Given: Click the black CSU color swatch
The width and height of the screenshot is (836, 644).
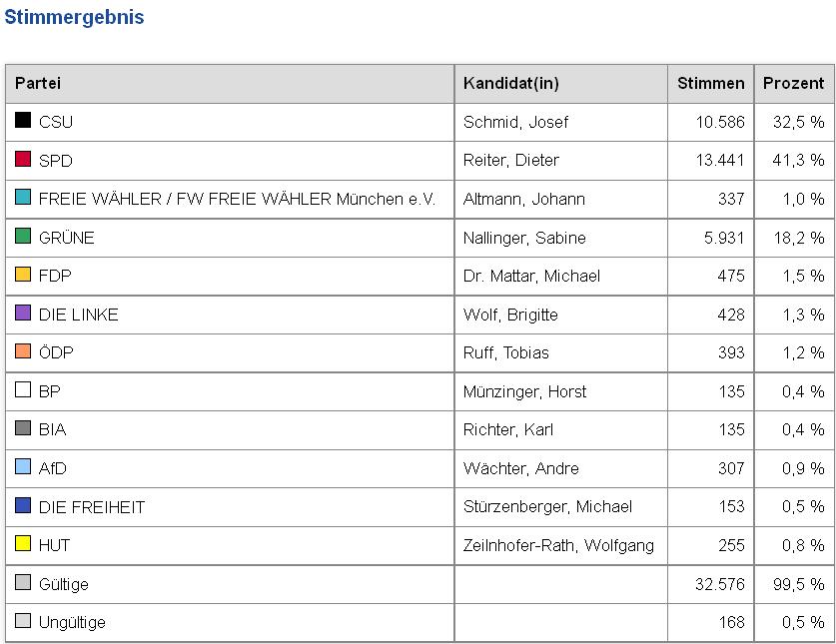Looking at the screenshot, I should 23,121.
